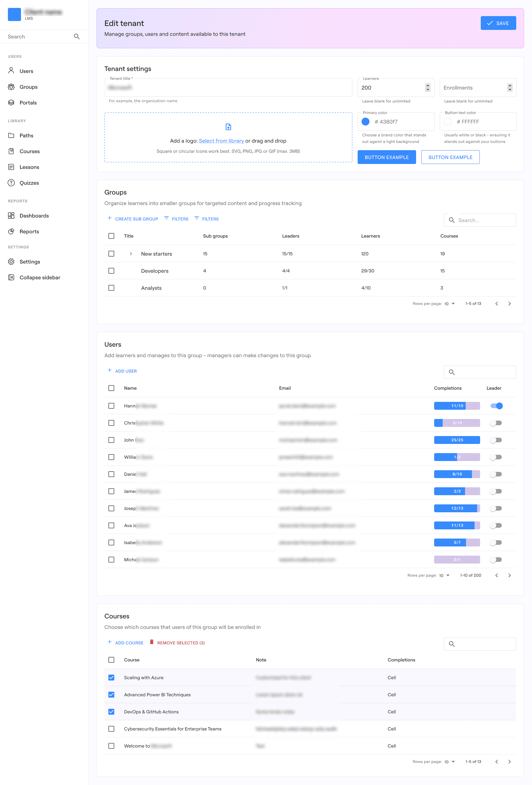Screen dimensions: 532x785
Task: Click the Dashboards grid icon
Action: (x=11, y=216)
